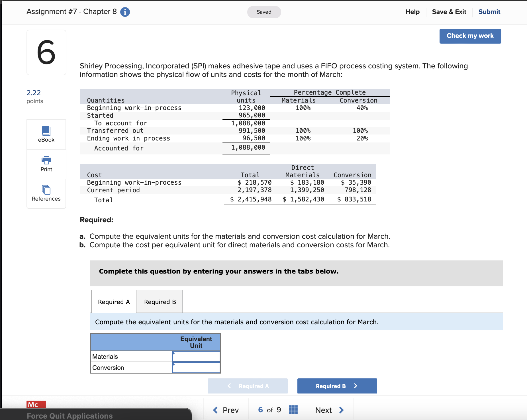Submit the assignment

[x=489, y=12]
